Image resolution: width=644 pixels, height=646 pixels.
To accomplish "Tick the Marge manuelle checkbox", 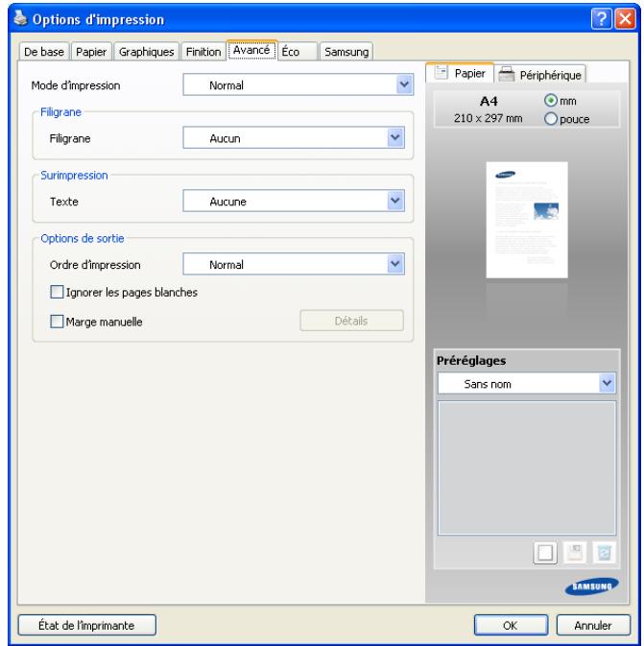I will (57, 322).
